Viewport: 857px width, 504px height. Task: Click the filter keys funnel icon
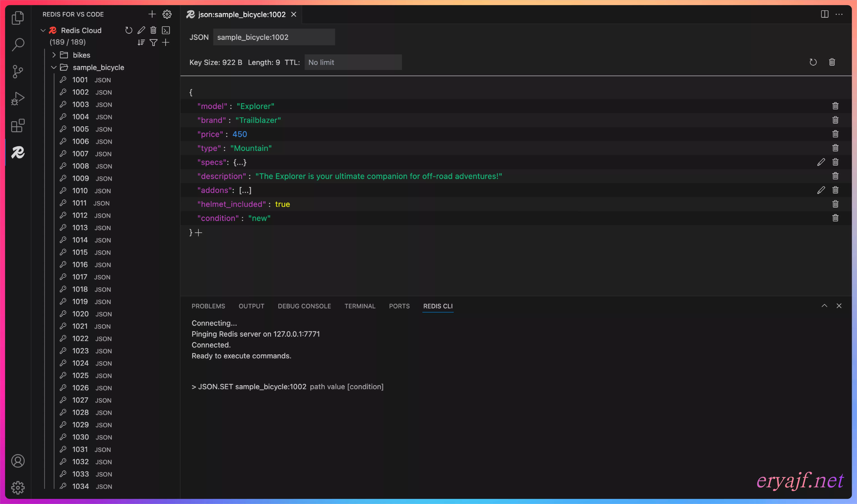(x=153, y=42)
